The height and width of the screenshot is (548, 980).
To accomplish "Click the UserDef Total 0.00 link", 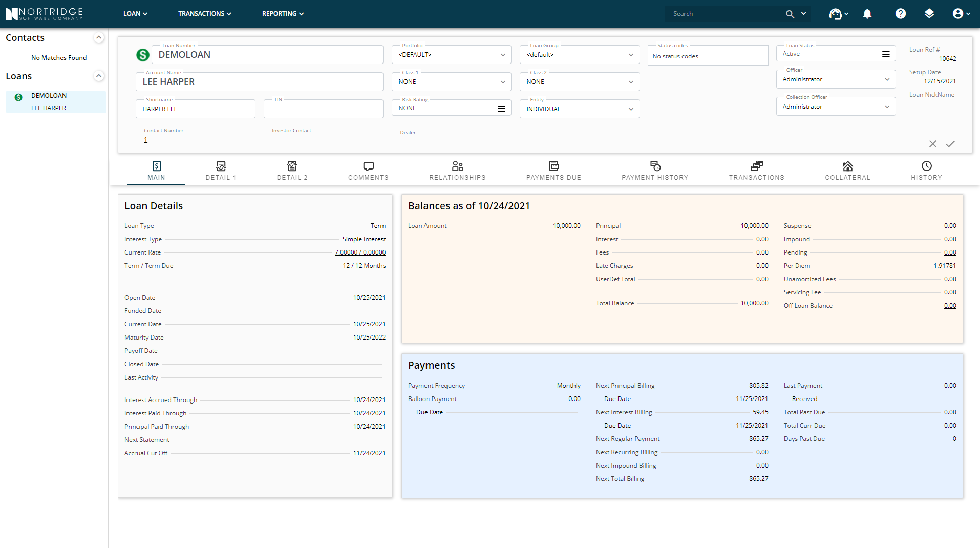I will coord(762,279).
